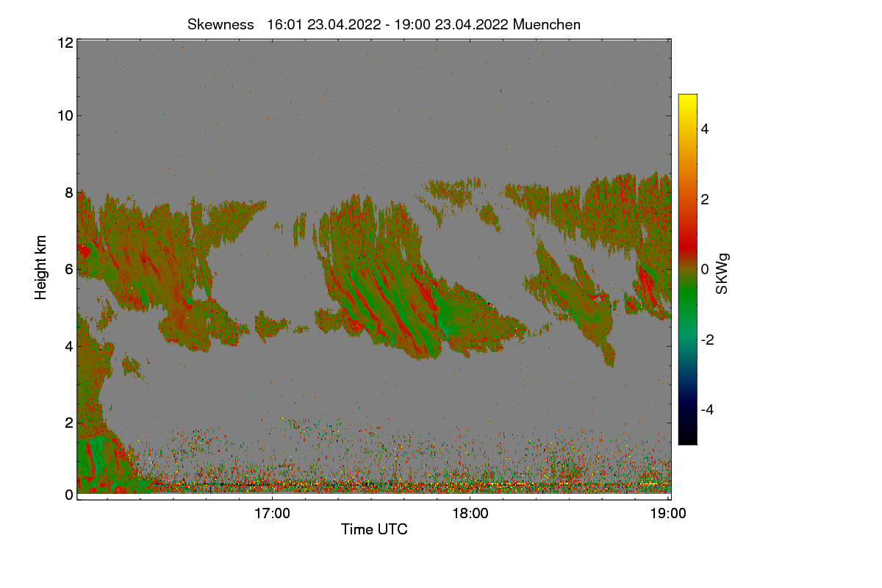Click the plot title starting with Skewness
Screen dimensions: 882x588
(384, 24)
